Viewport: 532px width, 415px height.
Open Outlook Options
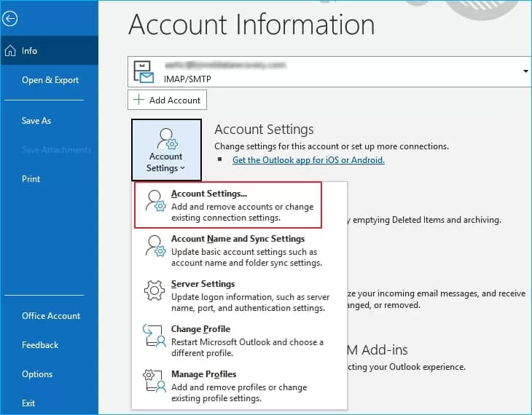click(37, 374)
